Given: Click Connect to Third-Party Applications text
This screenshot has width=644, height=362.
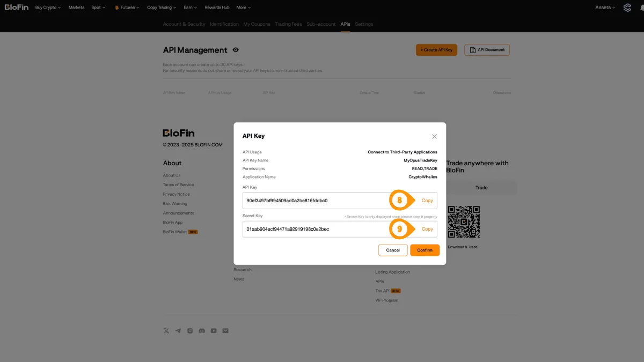Looking at the screenshot, I should coord(402,152).
